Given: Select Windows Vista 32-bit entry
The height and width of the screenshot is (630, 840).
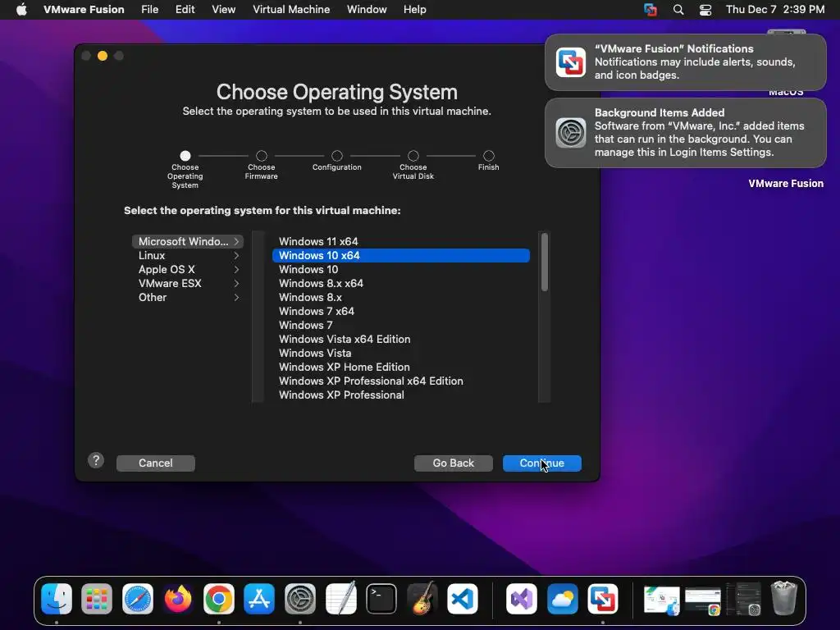Looking at the screenshot, I should coord(401,353).
